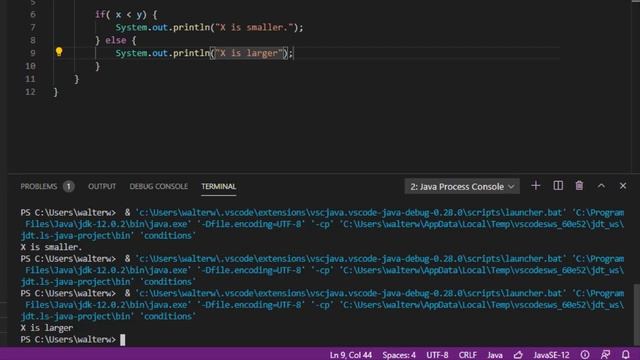
Task: Click the terminal output "X is smaller."
Action: [x=51, y=247]
